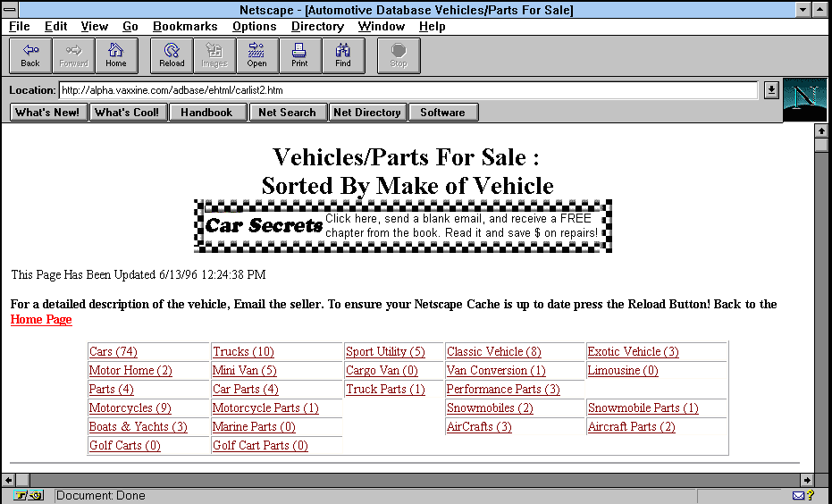Image resolution: width=832 pixels, height=504 pixels.
Task: Click the vertical scrollbar thumb
Action: pyautogui.click(x=821, y=145)
